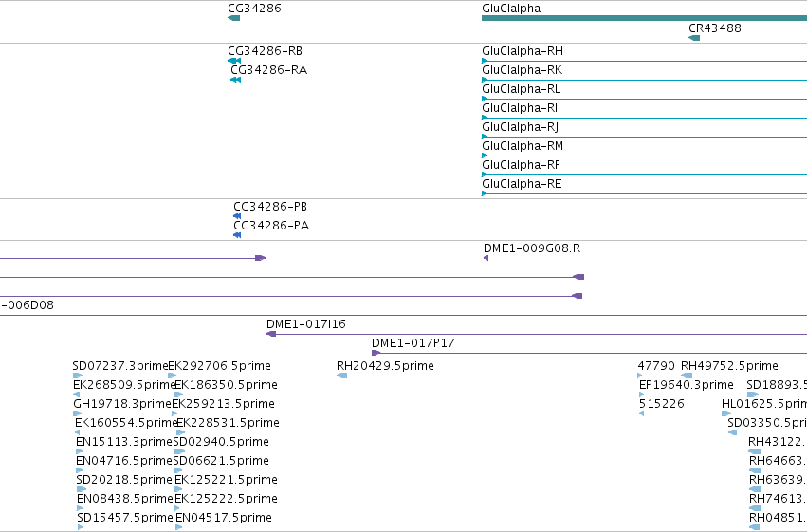Click the partially cut SD03350.5pri label
Viewport: 807px width, 532px height.
click(767, 423)
